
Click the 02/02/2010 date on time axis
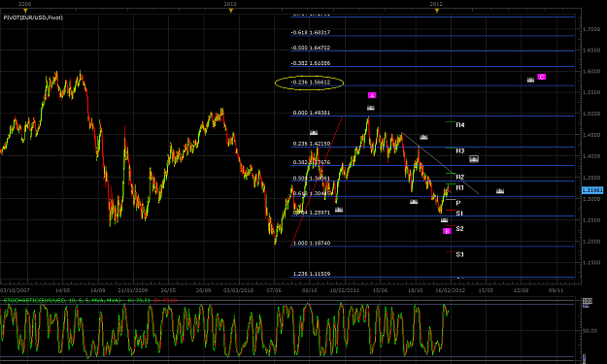click(x=239, y=290)
